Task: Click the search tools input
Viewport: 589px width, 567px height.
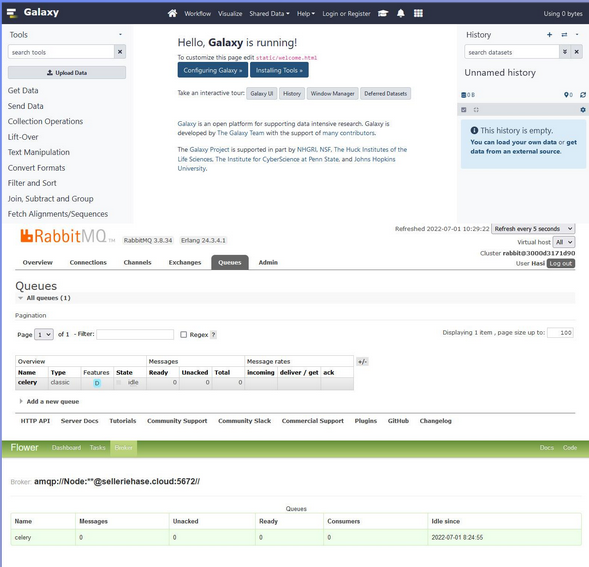Action: [x=61, y=52]
